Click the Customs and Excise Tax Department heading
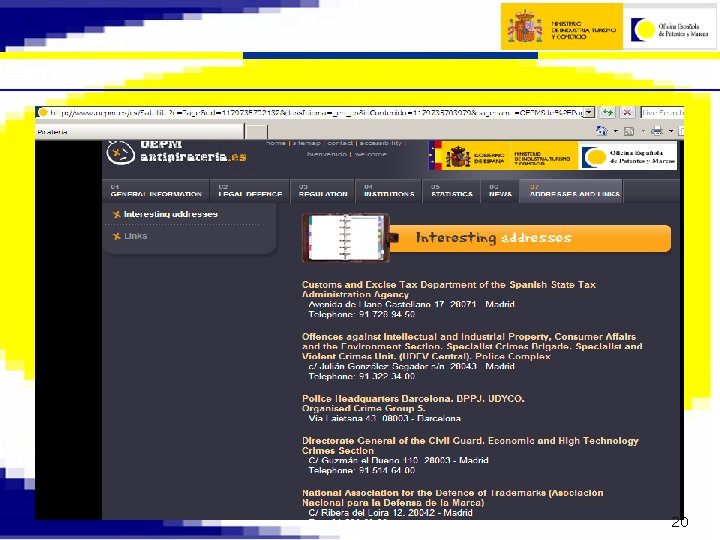 click(x=449, y=289)
